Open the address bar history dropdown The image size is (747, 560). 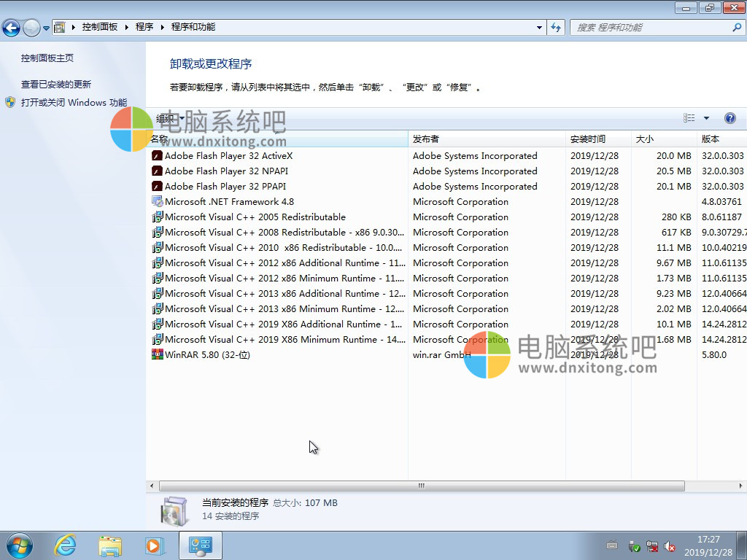point(539,27)
